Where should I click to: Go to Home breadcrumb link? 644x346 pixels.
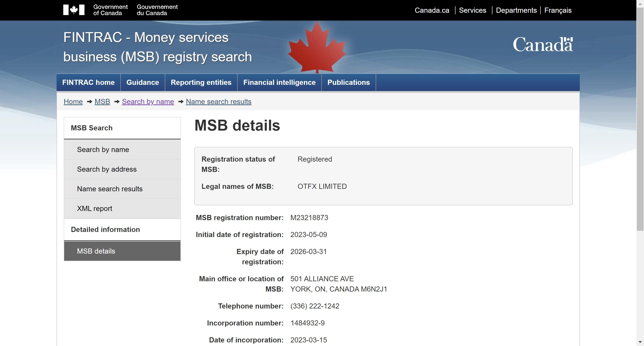pyautogui.click(x=73, y=102)
